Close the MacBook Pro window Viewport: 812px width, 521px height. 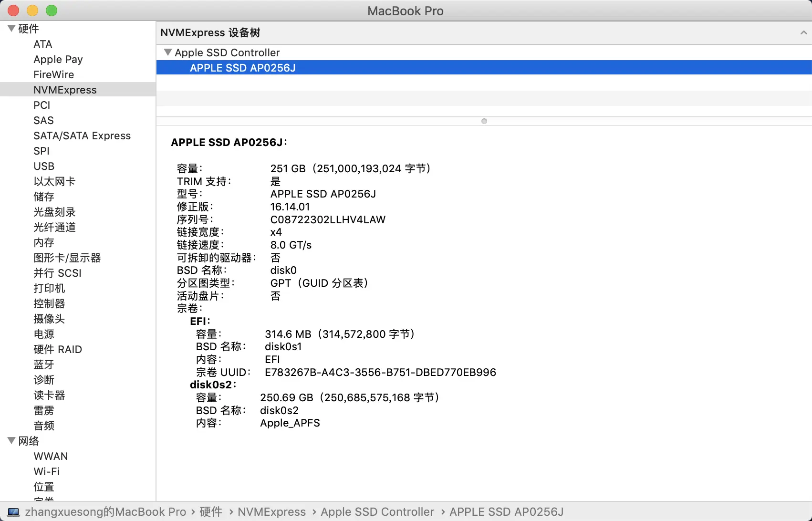(x=13, y=10)
